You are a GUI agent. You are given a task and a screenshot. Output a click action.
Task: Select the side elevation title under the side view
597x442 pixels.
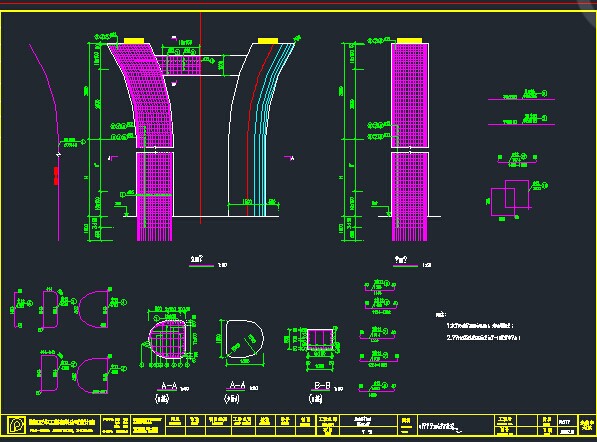(x=401, y=260)
